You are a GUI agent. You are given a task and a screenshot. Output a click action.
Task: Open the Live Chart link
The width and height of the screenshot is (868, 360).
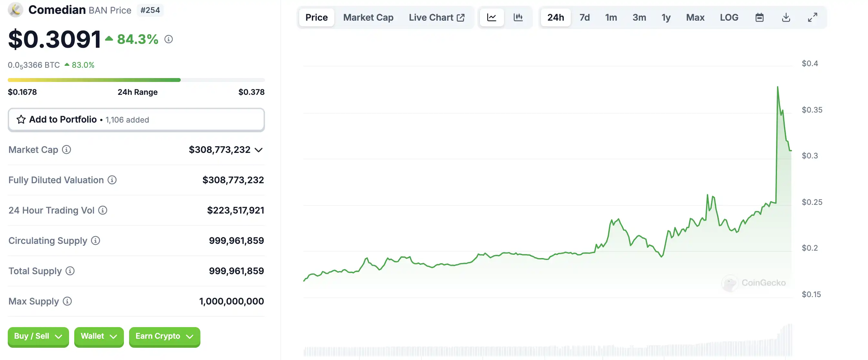pyautogui.click(x=436, y=17)
